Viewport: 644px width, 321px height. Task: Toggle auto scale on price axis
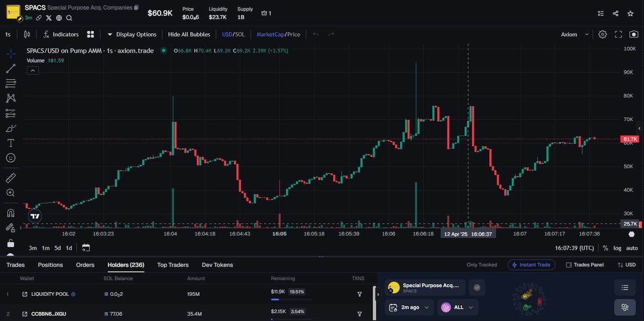[x=632, y=248]
